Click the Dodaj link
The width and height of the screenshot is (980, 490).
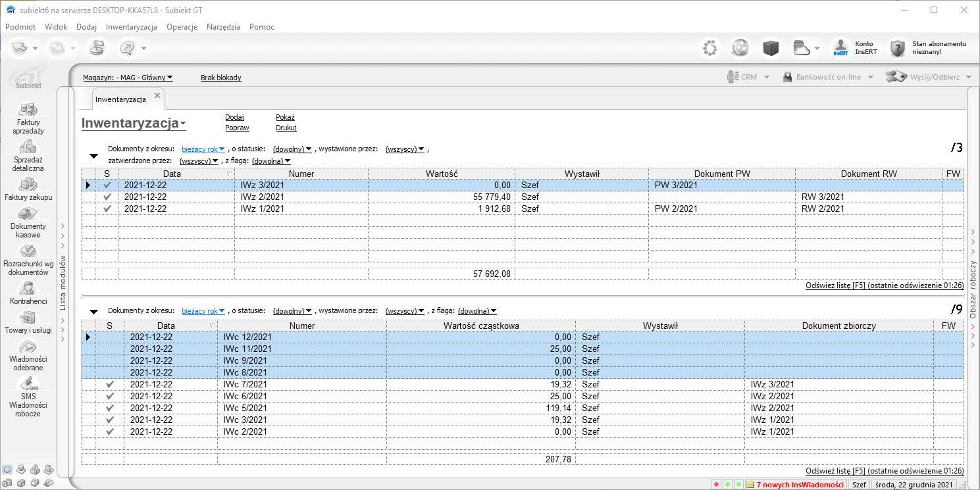tap(234, 117)
